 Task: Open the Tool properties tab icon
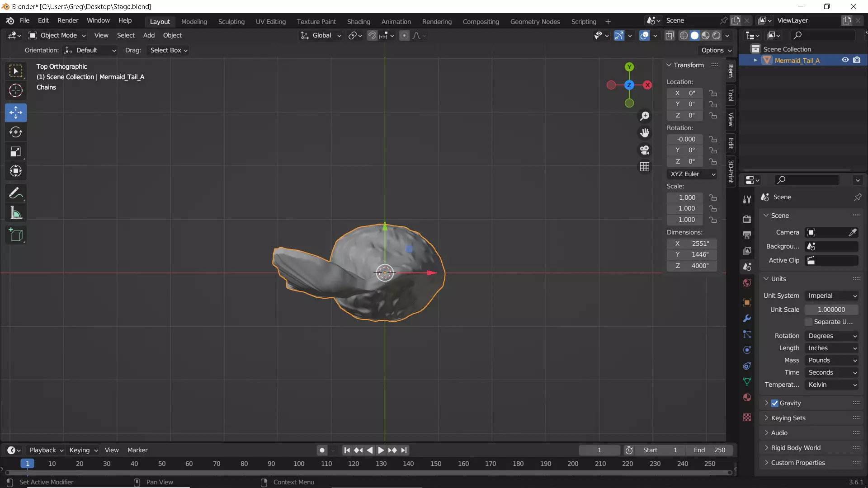[x=747, y=199]
